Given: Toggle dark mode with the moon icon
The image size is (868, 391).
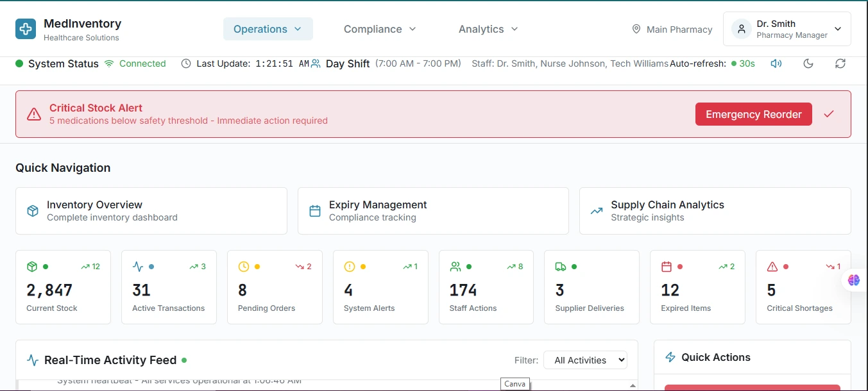Looking at the screenshot, I should coord(808,63).
